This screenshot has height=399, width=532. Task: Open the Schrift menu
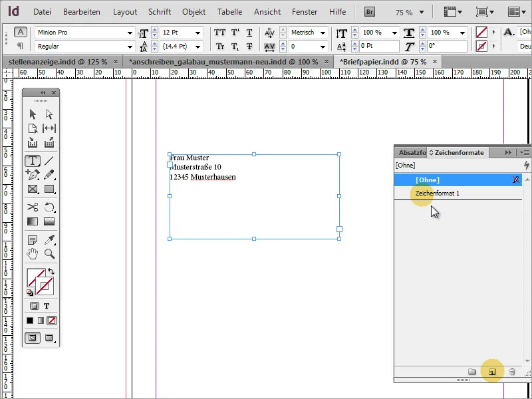point(160,11)
